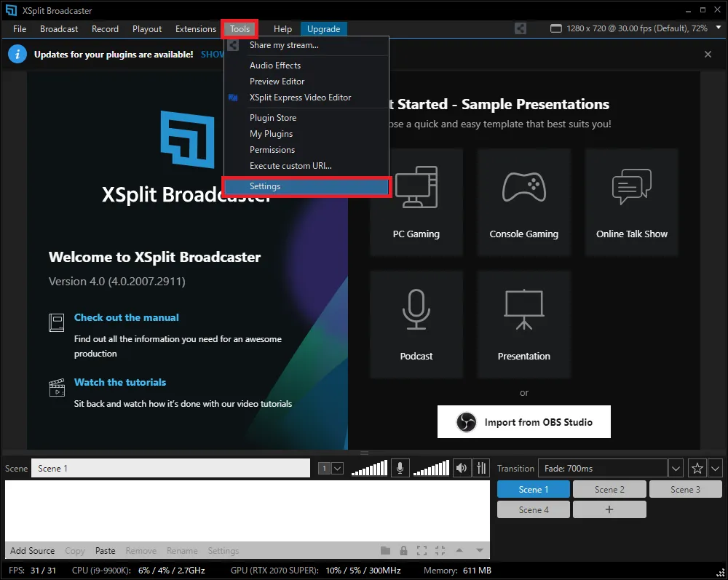Toggle the source lock icon
This screenshot has height=580, width=728.
coord(403,551)
